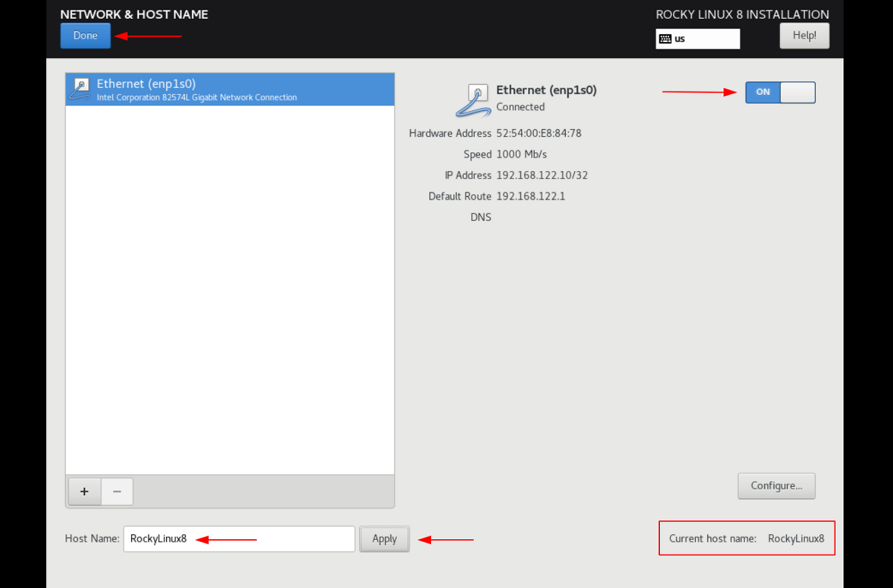Click the 1000 Mb/s speed value
This screenshot has height=588, width=893.
(521, 154)
